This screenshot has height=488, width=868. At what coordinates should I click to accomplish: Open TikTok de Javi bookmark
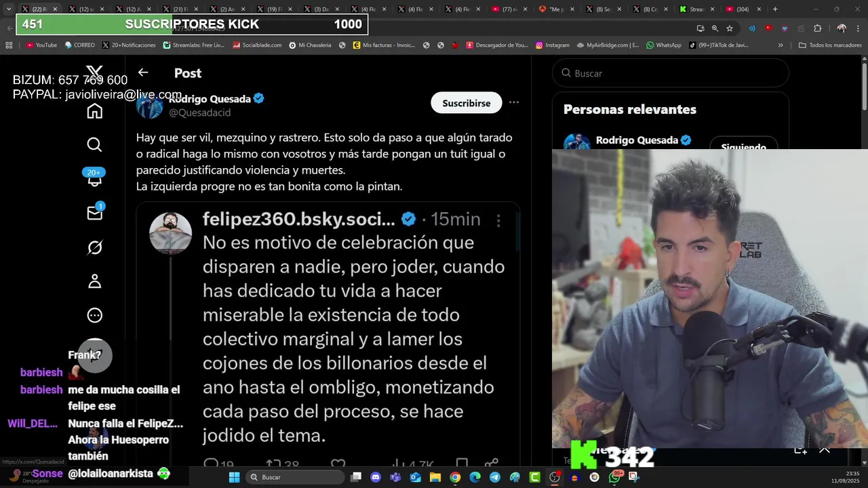coord(718,45)
